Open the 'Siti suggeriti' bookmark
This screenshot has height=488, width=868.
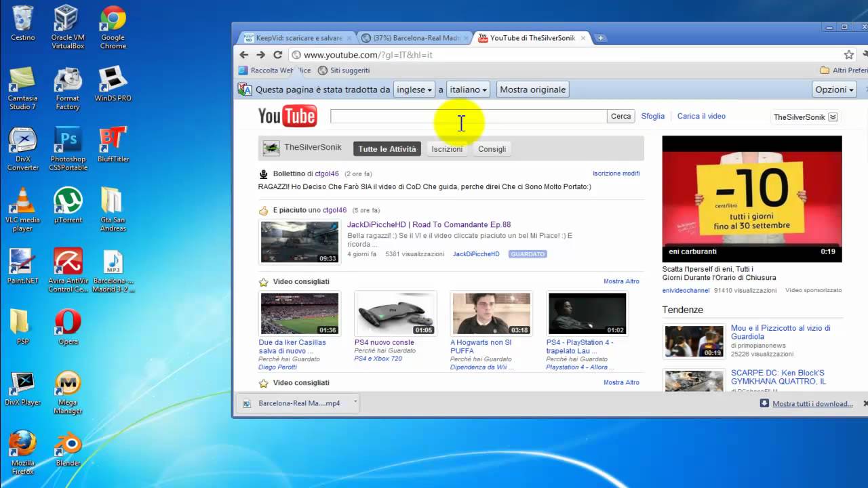coord(344,70)
